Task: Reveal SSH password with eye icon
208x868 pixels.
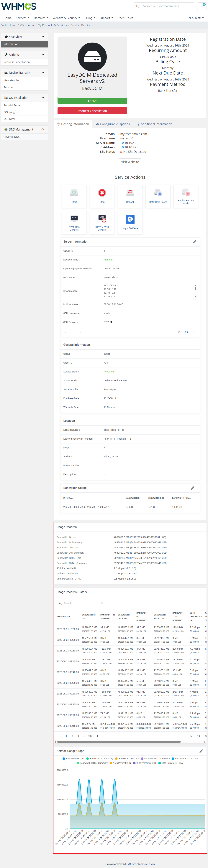Action: 111,322
